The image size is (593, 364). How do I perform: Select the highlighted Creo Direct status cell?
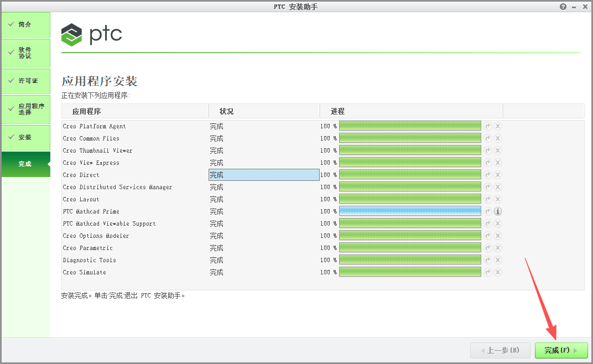[264, 174]
